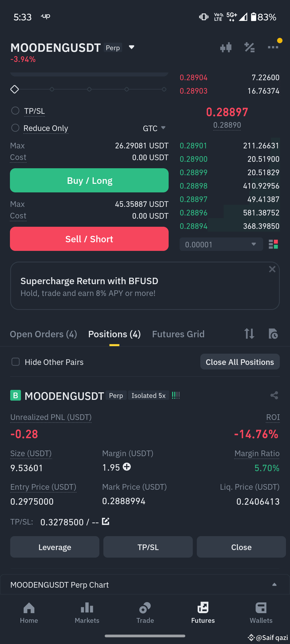290x644 pixels.
Task: Go to the Wallets tab
Action: (261, 613)
